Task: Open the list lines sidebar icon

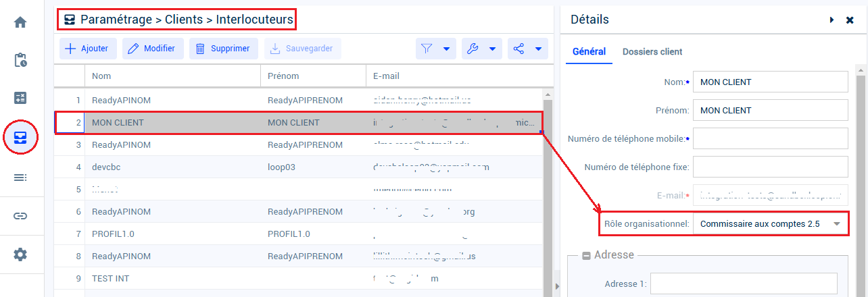Action: coord(20,177)
